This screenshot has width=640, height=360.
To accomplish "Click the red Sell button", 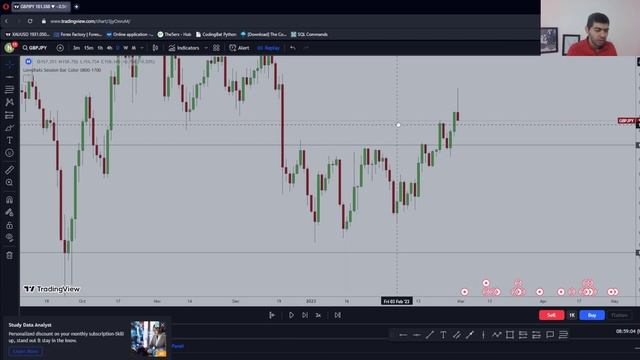I will coord(551,315).
